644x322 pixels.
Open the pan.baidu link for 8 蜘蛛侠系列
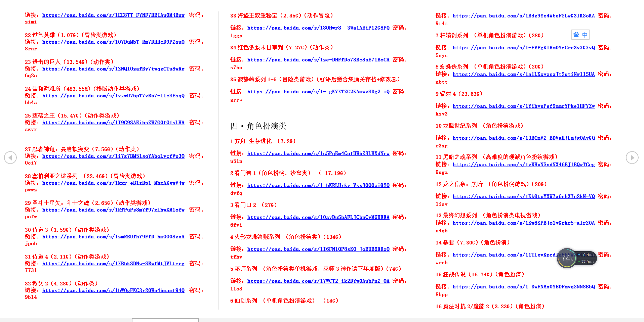pyautogui.click(x=524, y=74)
